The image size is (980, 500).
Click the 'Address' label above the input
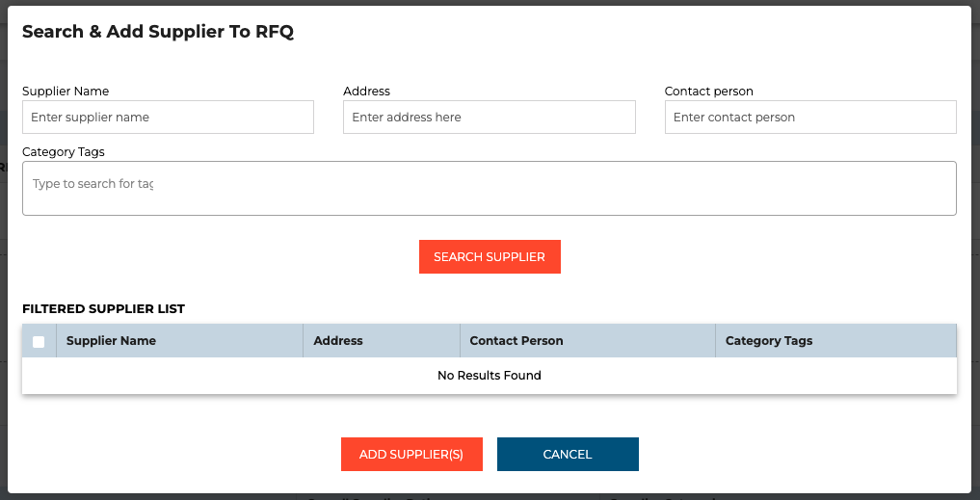pyautogui.click(x=366, y=92)
